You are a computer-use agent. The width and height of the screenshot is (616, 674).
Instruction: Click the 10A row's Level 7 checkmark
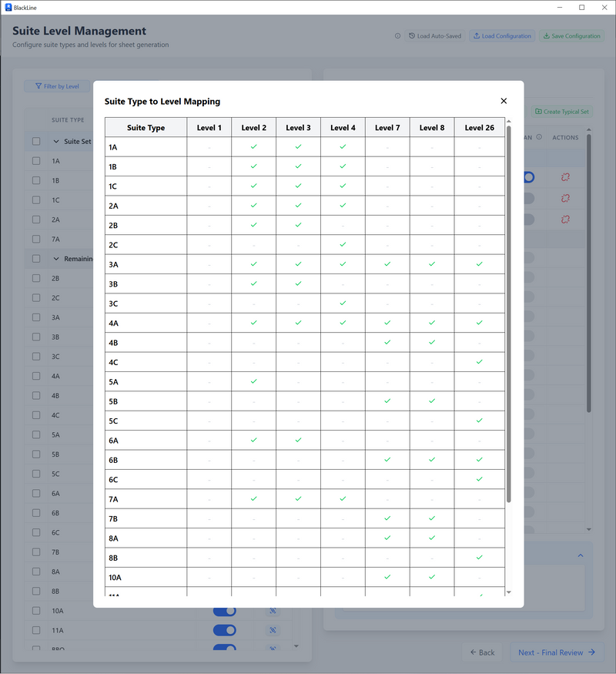point(387,577)
